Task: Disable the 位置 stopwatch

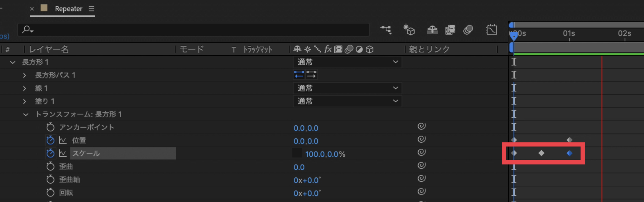Action: pyautogui.click(x=50, y=140)
